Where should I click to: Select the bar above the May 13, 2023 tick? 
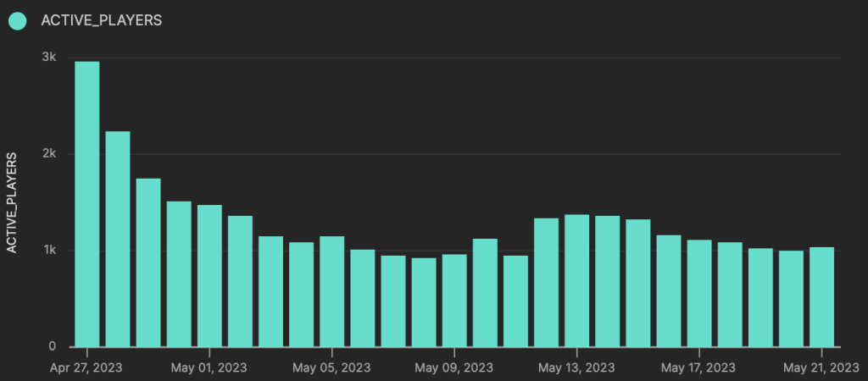click(576, 281)
